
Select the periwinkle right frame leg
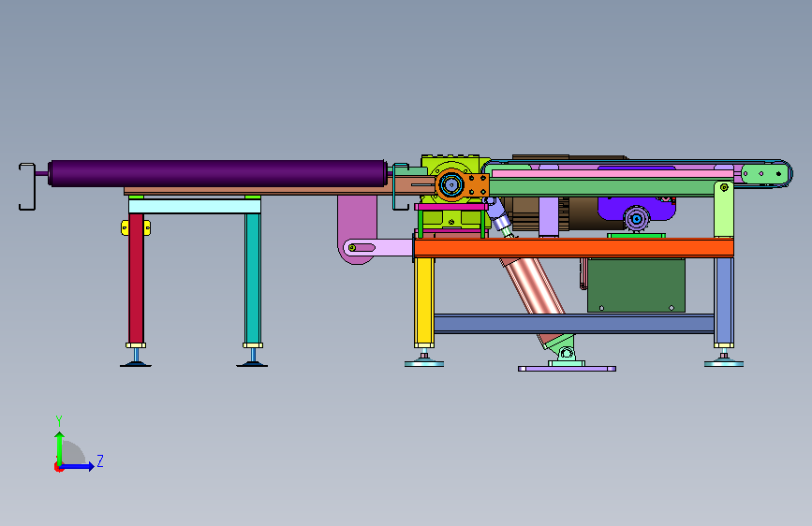[x=724, y=300]
